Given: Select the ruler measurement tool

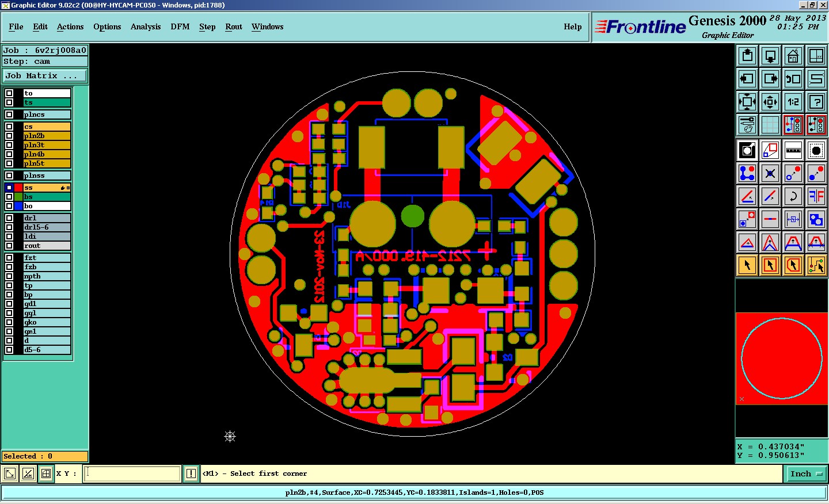Looking at the screenshot, I should pyautogui.click(x=793, y=150).
